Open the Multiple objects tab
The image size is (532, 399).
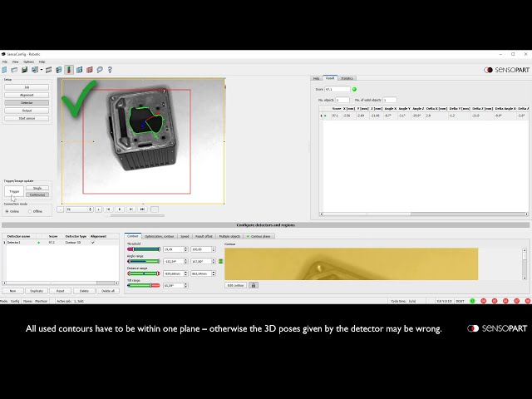229,236
